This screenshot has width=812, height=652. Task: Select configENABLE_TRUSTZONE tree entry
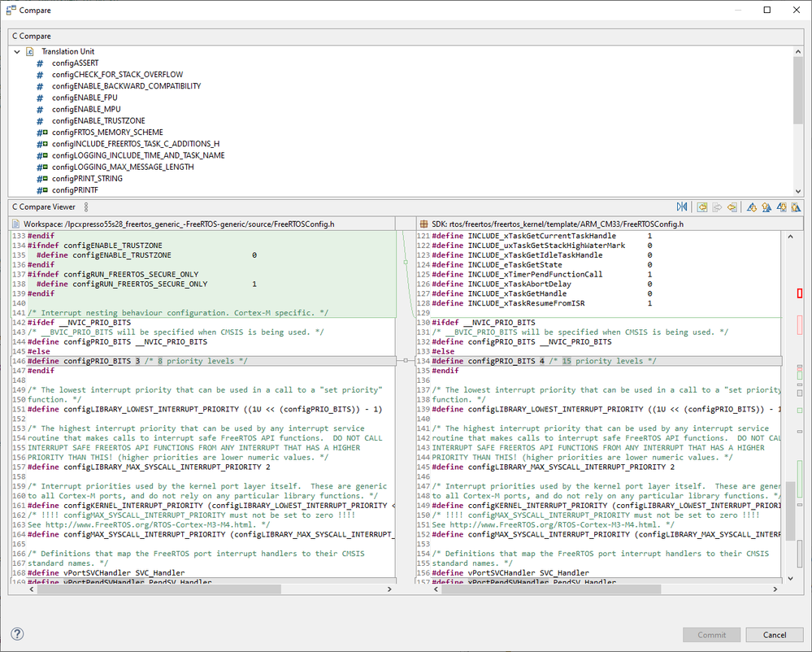[x=98, y=120]
